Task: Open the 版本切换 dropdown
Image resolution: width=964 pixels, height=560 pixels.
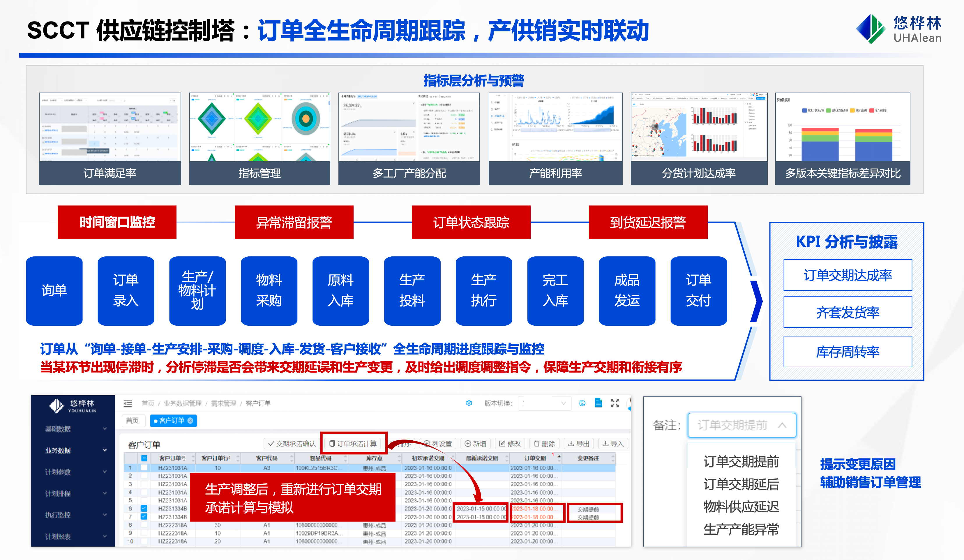Action: pyautogui.click(x=544, y=403)
